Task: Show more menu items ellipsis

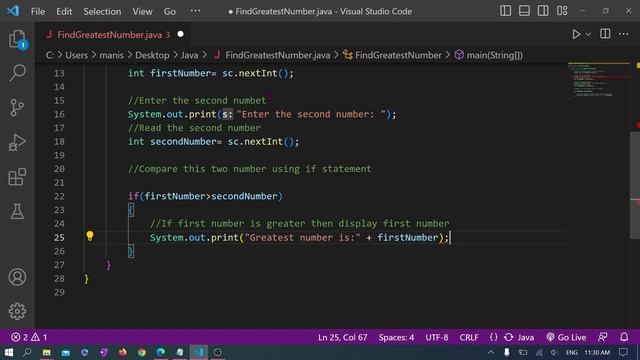Action: [x=195, y=11]
